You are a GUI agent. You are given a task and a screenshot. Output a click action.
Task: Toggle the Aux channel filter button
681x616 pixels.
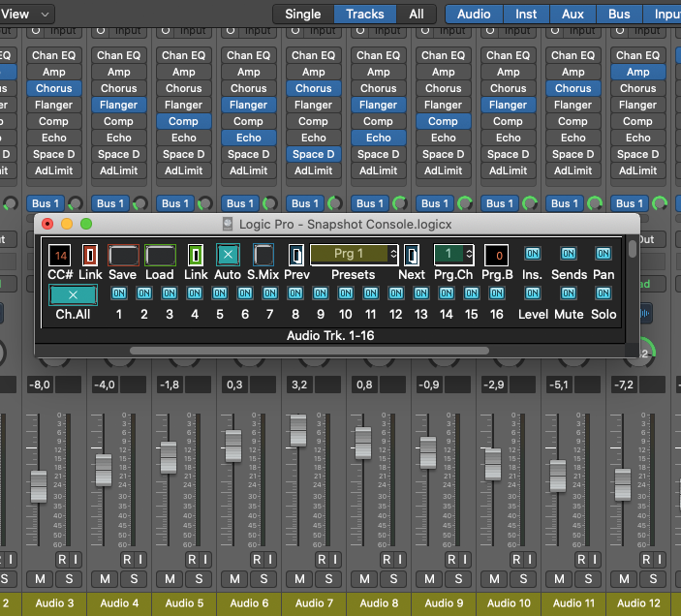(x=573, y=15)
